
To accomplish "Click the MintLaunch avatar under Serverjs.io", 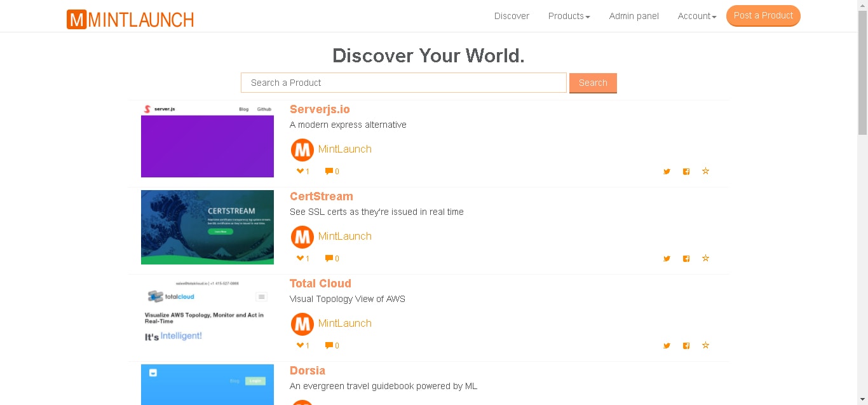I will pos(302,150).
